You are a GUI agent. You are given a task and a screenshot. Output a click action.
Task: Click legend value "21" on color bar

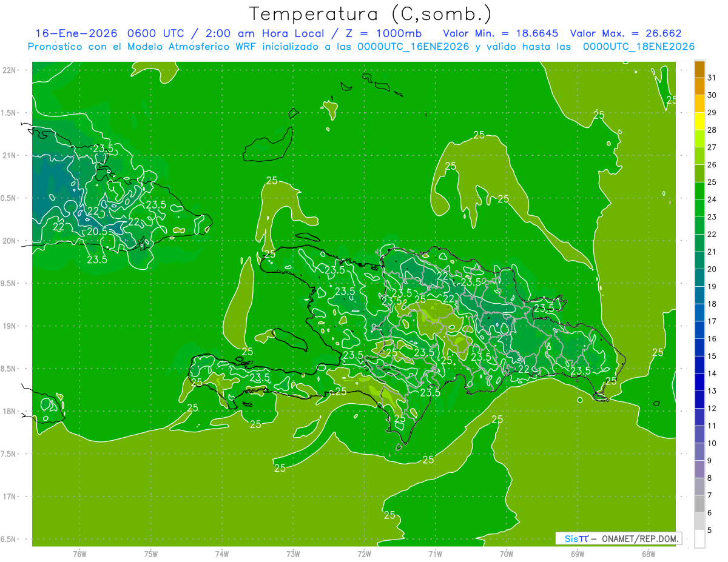click(x=712, y=252)
